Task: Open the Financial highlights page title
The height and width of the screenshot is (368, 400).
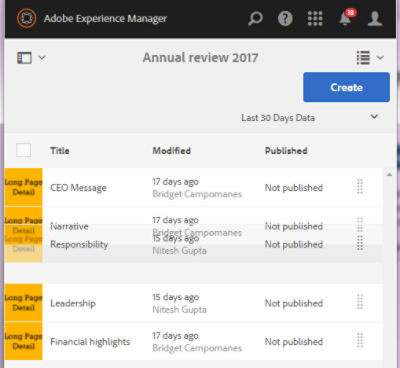Action: tap(90, 342)
